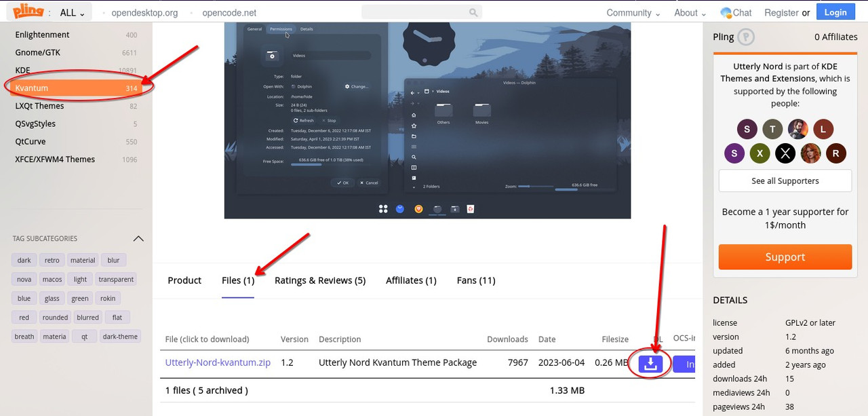Open the Chat icon link

736,12
